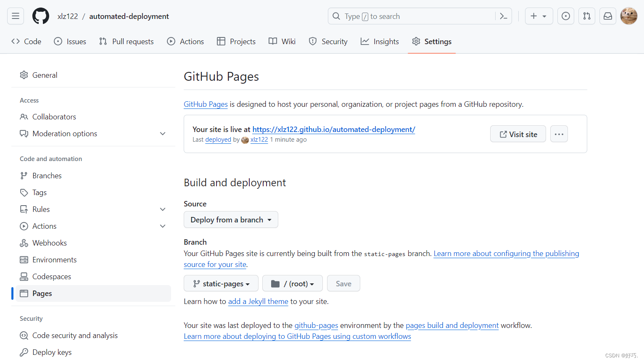Open Environments settings
This screenshot has height=362, width=644.
pos(93,259)
